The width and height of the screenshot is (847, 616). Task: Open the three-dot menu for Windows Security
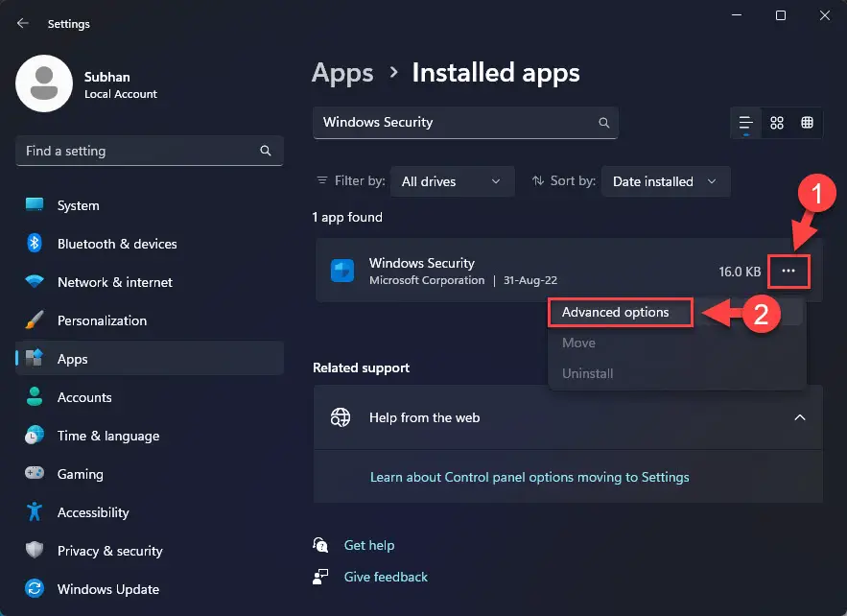pyautogui.click(x=788, y=271)
